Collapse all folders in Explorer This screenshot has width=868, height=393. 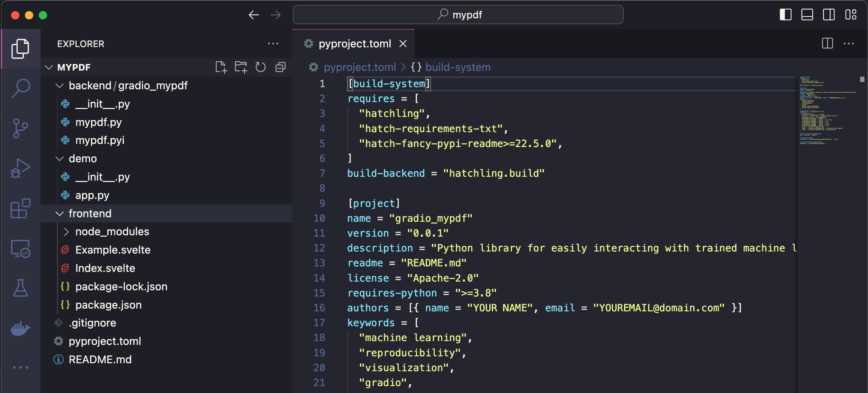click(281, 67)
